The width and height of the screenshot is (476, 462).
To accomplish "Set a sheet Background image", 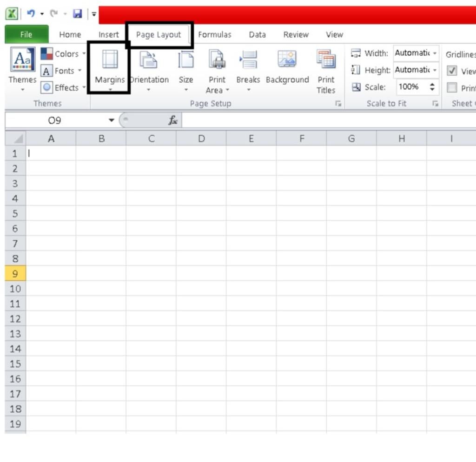I will (287, 67).
